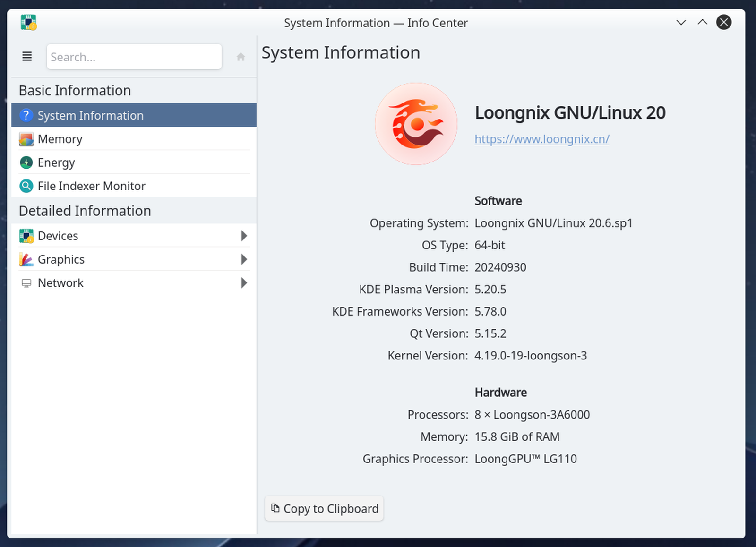This screenshot has width=756, height=547.
Task: Click the Network monitor icon
Action: tap(26, 282)
